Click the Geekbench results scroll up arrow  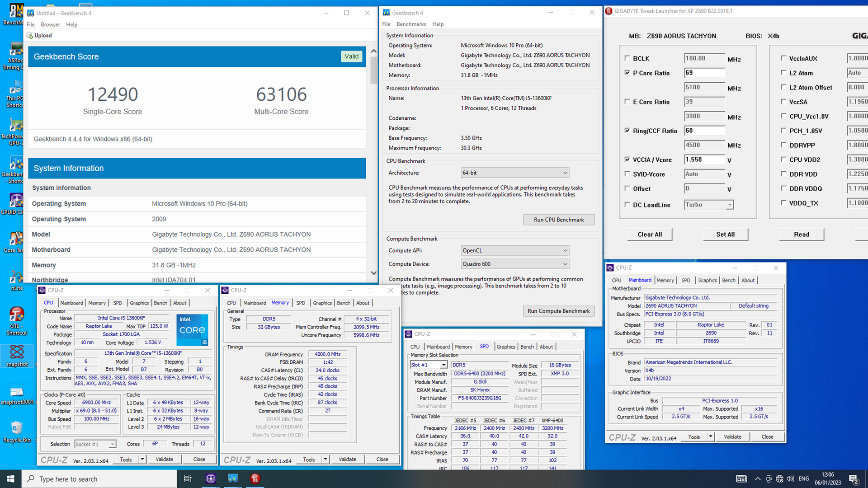click(x=373, y=51)
